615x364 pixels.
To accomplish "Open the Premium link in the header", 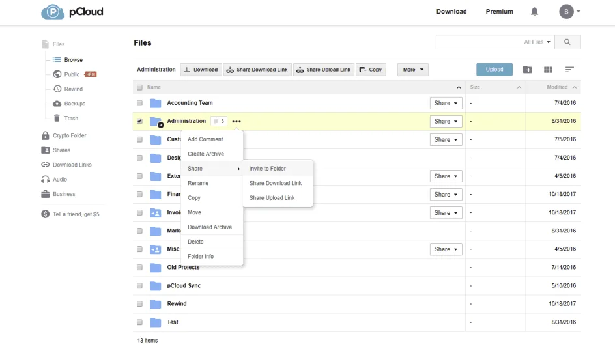I will pyautogui.click(x=499, y=12).
